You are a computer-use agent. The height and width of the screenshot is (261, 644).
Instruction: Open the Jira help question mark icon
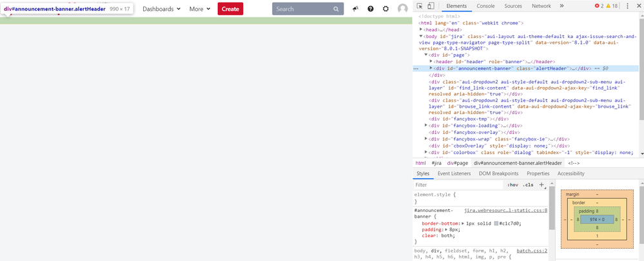[371, 8]
